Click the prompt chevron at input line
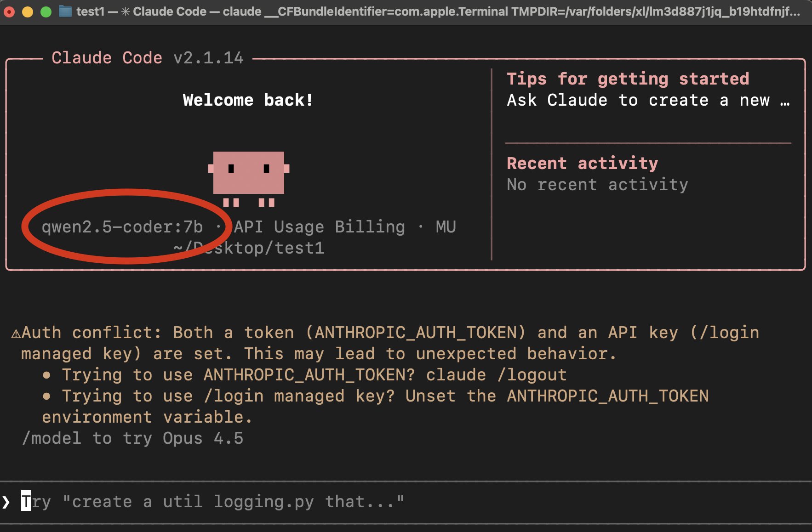The width and height of the screenshot is (812, 532). (x=6, y=502)
